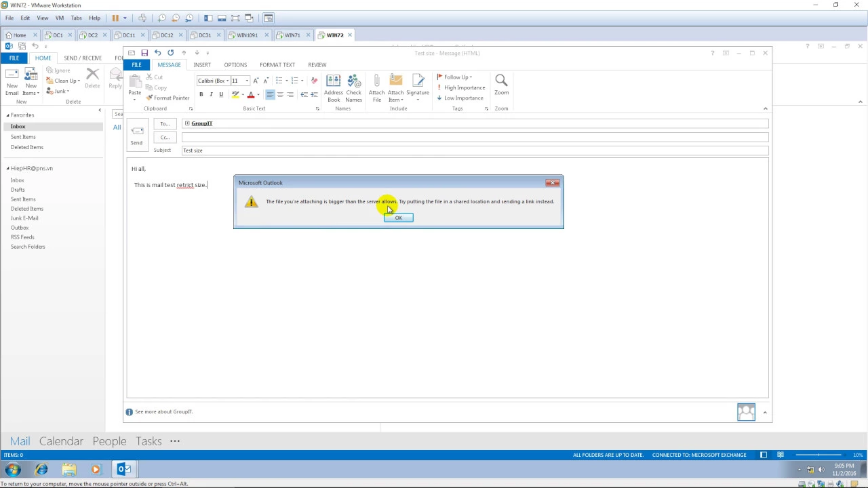
Task: Click the Next Item down arrow in message toolbar
Action: coord(197,53)
